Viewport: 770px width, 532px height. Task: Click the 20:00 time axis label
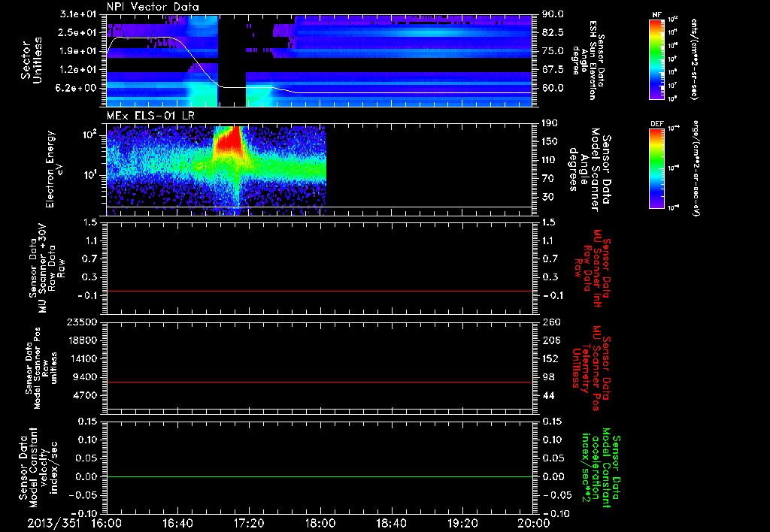tap(533, 523)
